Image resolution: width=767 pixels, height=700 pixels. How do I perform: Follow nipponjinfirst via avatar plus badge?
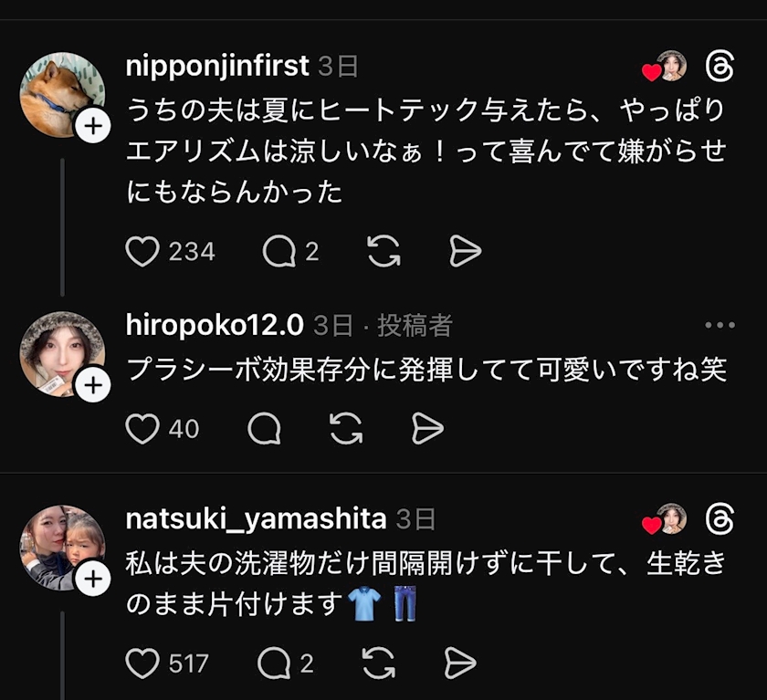coord(92,127)
